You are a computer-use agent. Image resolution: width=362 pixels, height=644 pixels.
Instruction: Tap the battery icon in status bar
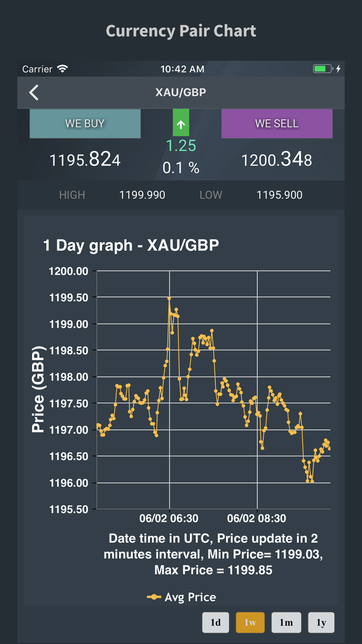[322, 69]
